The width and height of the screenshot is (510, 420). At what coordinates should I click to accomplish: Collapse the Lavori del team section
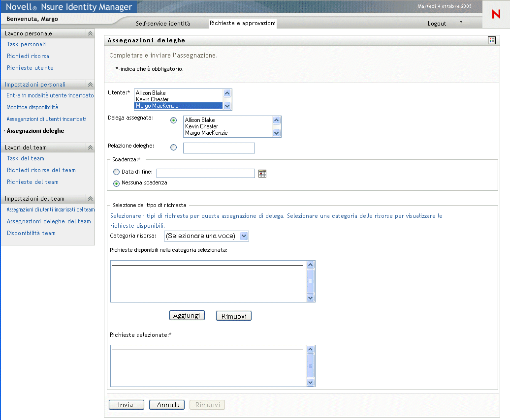coord(90,148)
